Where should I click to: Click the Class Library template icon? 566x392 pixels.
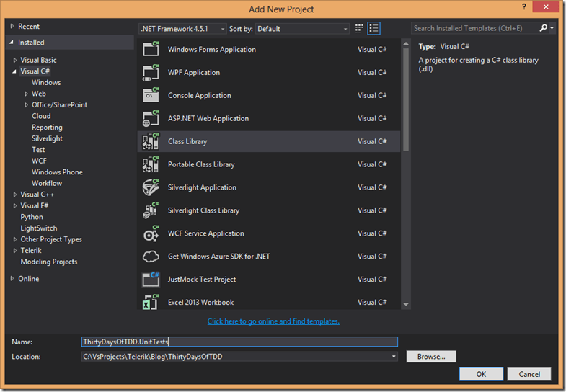click(151, 141)
